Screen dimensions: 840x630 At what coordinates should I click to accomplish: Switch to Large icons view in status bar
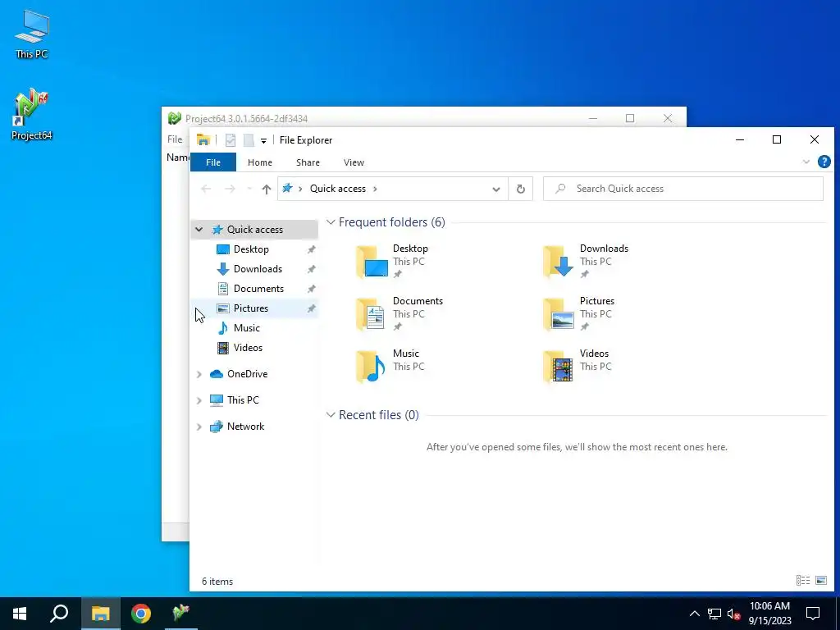click(x=820, y=580)
